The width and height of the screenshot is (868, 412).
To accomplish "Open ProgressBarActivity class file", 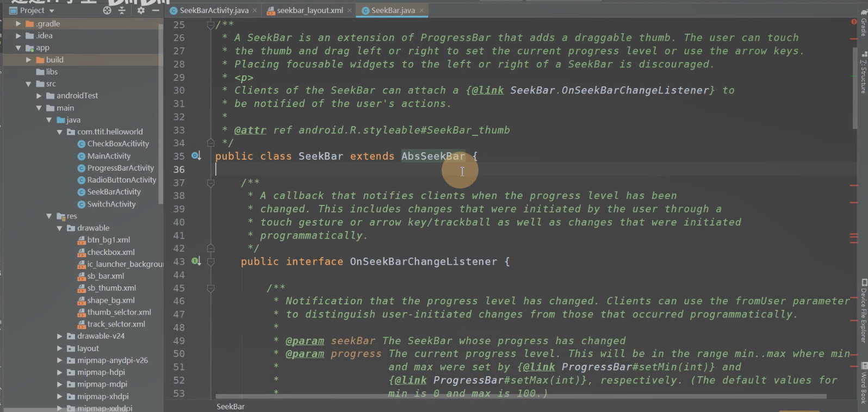I will click(116, 168).
